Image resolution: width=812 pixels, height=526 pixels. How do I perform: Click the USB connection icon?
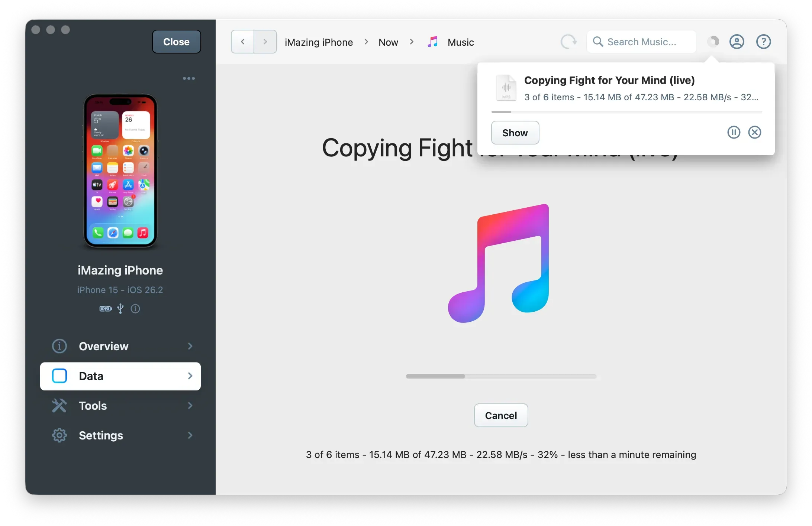120,309
